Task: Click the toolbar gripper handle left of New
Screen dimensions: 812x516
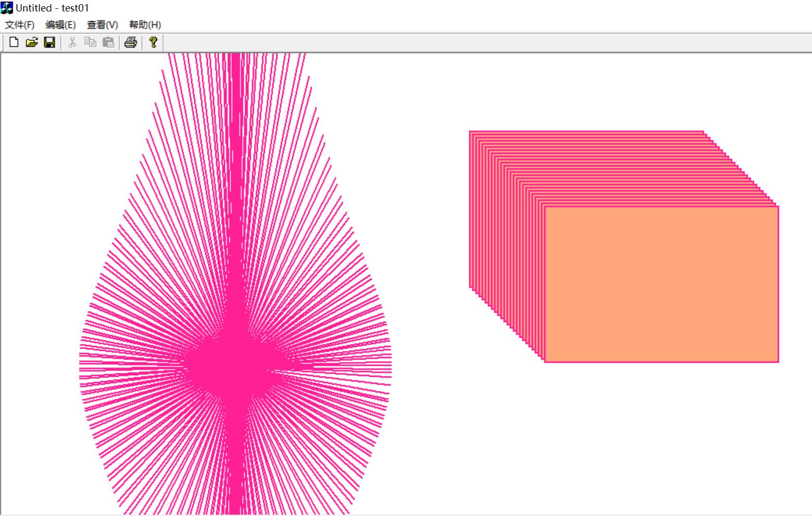Action: pyautogui.click(x=4, y=43)
